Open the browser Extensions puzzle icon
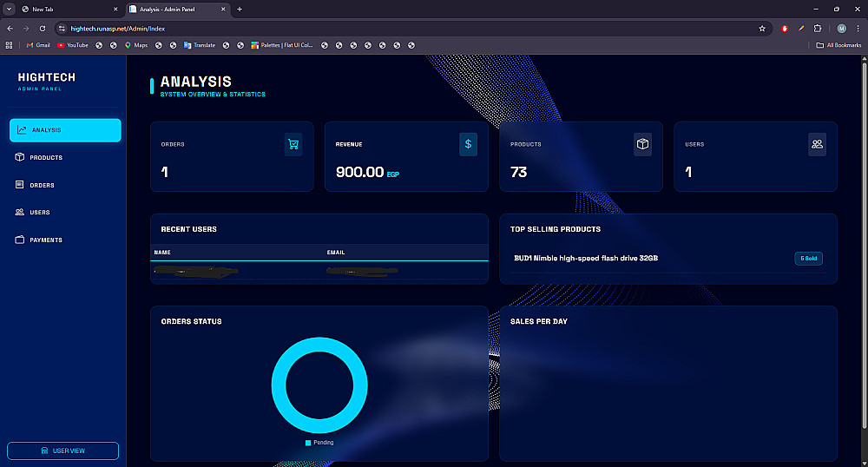Screen dimensions: 868x467 818,29
